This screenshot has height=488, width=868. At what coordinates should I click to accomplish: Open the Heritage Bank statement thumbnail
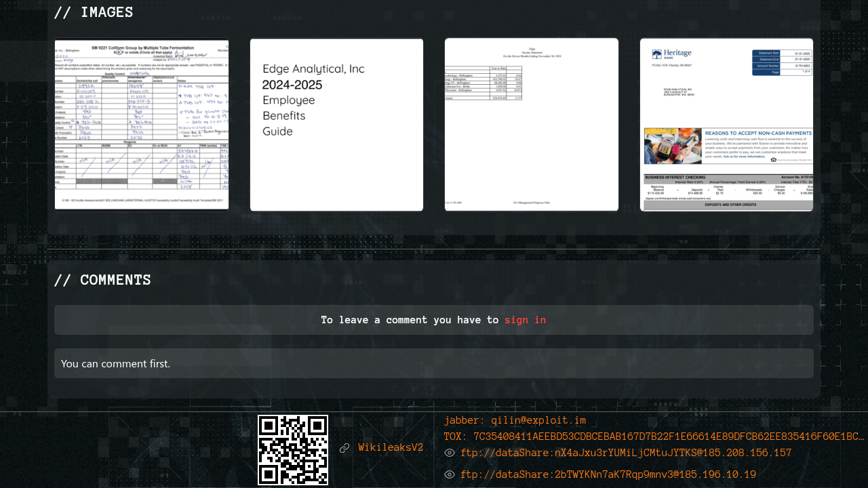tap(726, 125)
